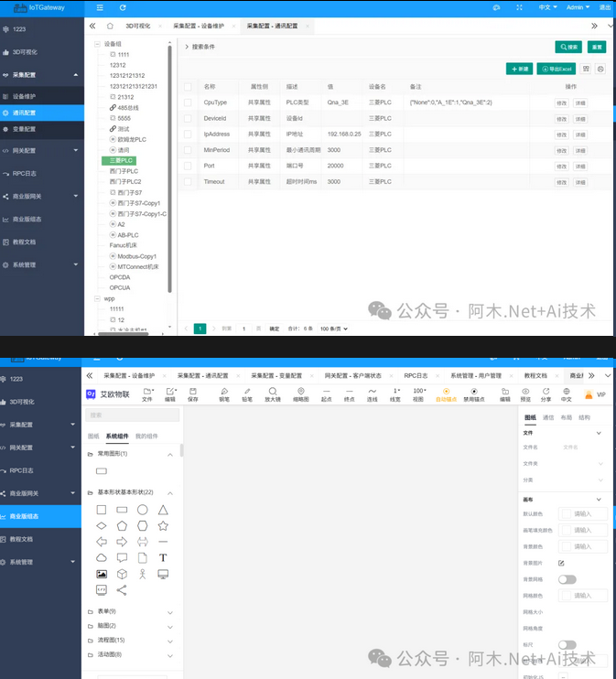
Task: Select the 钢笔 pen tool
Action: (223, 394)
